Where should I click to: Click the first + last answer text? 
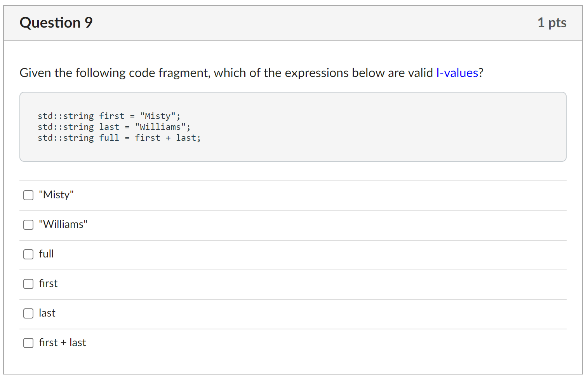tap(62, 343)
